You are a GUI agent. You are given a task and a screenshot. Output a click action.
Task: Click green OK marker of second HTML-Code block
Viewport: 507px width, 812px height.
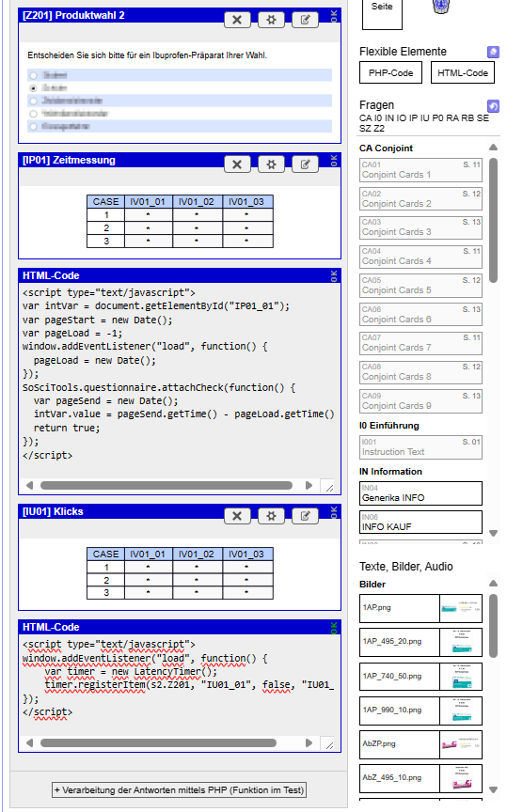[334, 628]
